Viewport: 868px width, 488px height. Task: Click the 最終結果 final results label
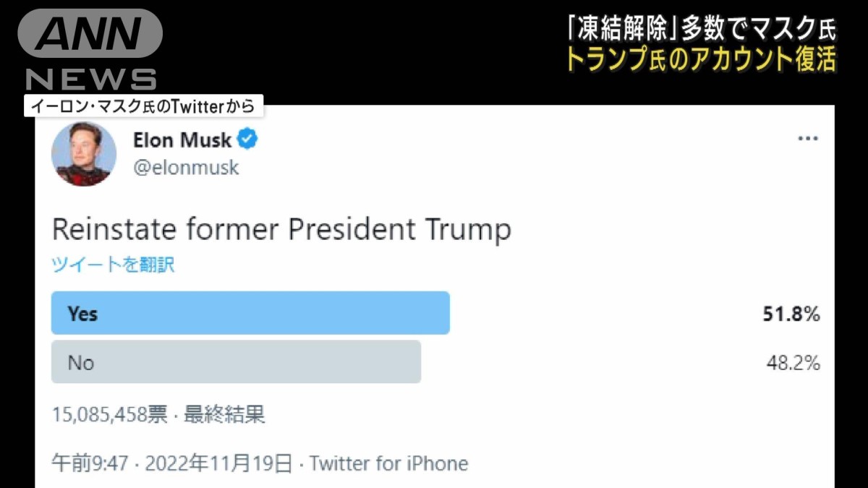(x=224, y=414)
